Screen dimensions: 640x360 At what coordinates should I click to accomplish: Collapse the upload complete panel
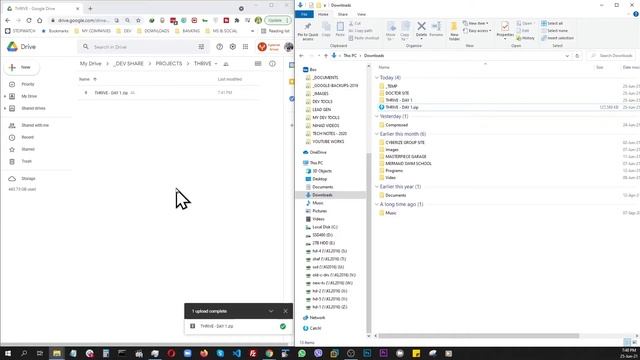click(x=271, y=311)
